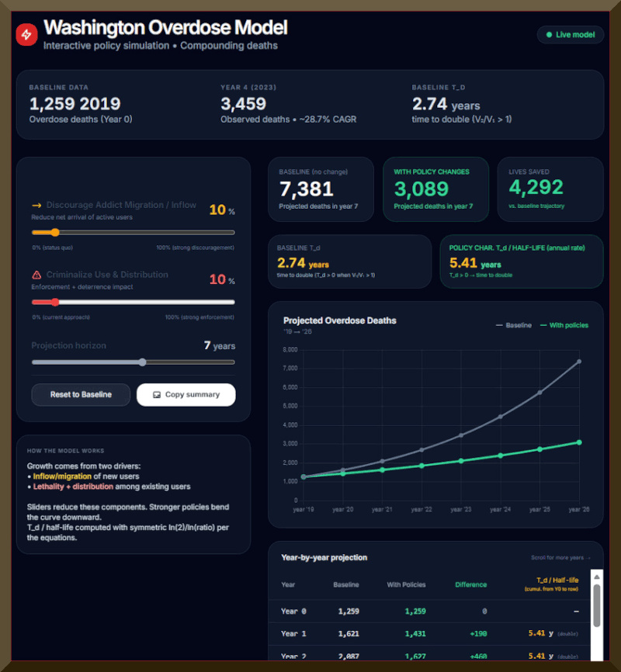Click the red warning triangle beside Criminalize Use
This screenshot has width=621, height=672.
pyautogui.click(x=36, y=275)
